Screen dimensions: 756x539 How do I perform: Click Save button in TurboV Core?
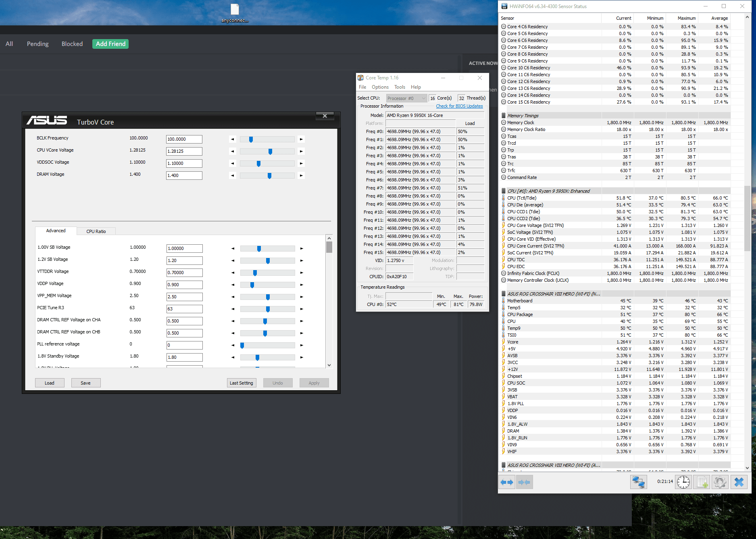(85, 383)
